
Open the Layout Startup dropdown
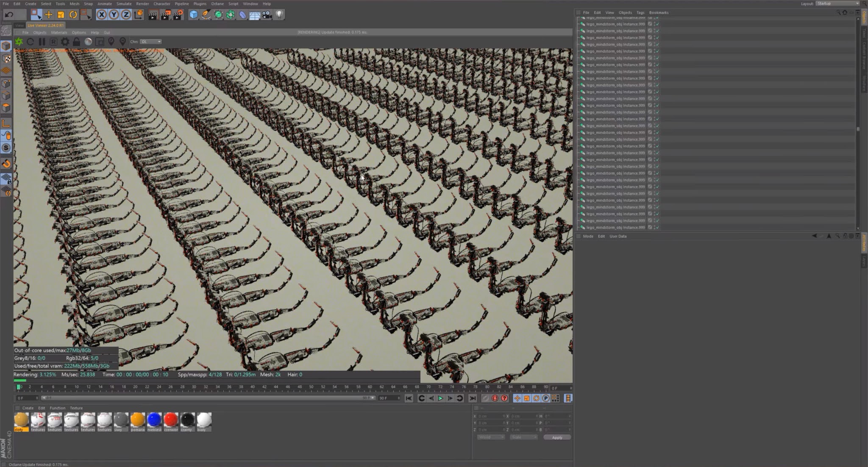tap(837, 3)
